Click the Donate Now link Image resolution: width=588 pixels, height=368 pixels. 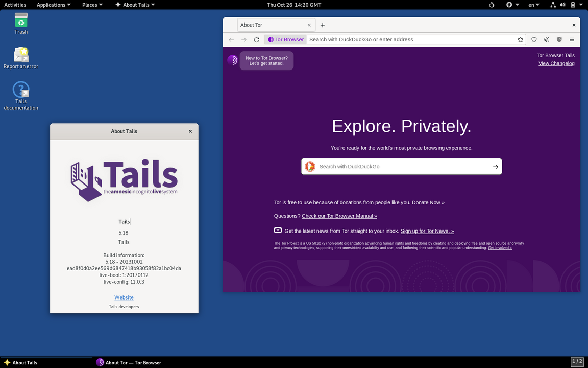(x=428, y=202)
